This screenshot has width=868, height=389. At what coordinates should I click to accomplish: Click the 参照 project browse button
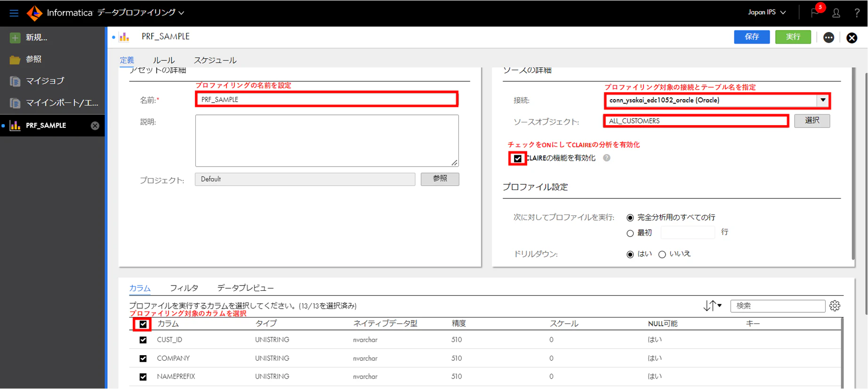point(440,179)
